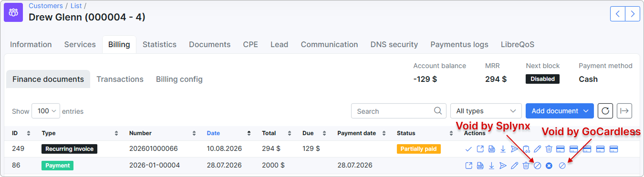The width and height of the screenshot is (644, 177).
Task: Open the CPE tab
Action: pos(250,44)
